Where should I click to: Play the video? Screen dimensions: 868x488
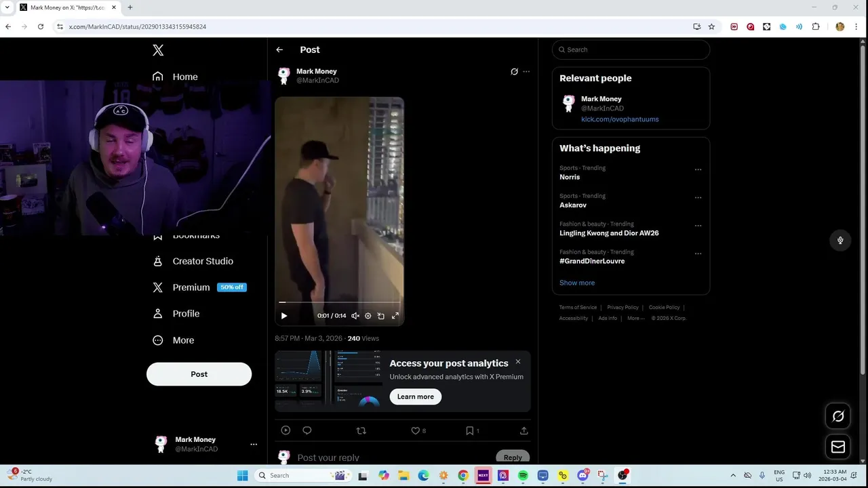tap(284, 316)
